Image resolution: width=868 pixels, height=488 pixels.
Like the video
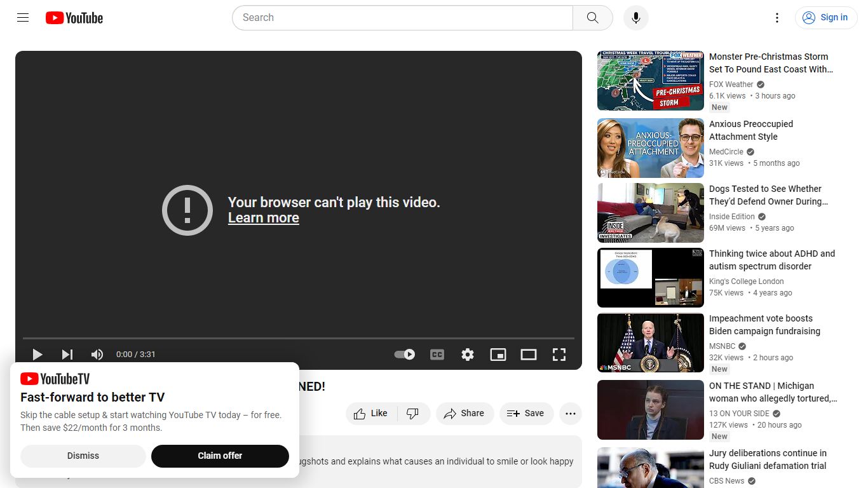pos(372,414)
